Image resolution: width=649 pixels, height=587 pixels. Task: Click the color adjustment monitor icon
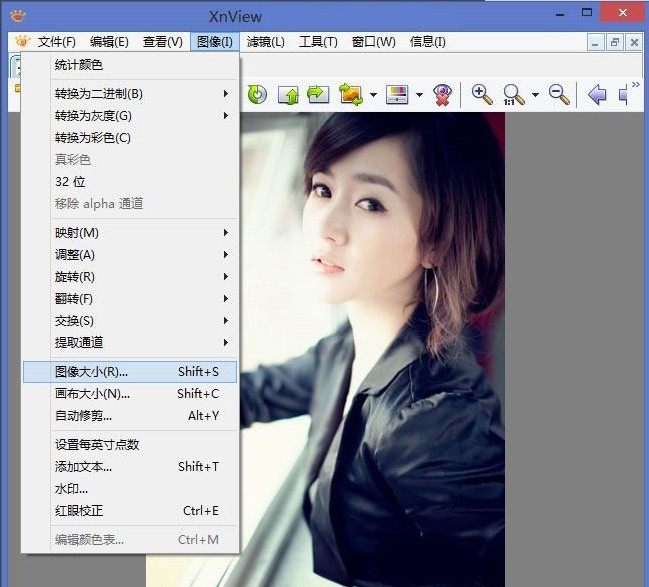click(x=397, y=94)
